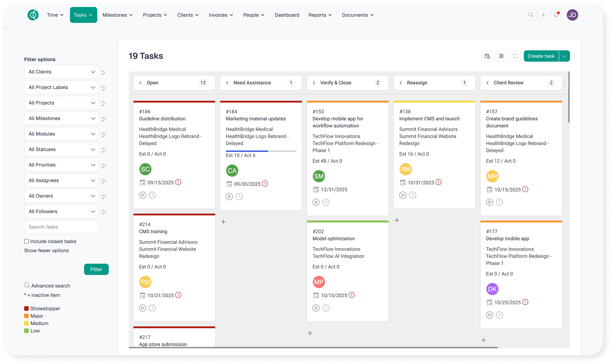This screenshot has width=612, height=364.
Task: Open the board settings sliders icon
Action: point(501,56)
